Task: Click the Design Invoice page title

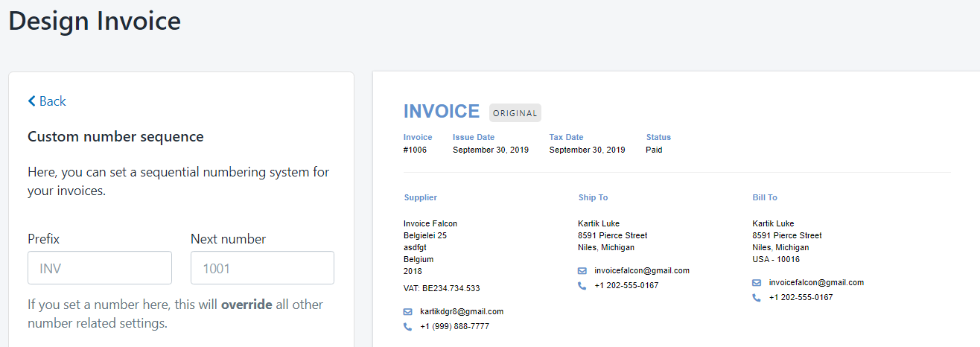Action: click(x=95, y=20)
